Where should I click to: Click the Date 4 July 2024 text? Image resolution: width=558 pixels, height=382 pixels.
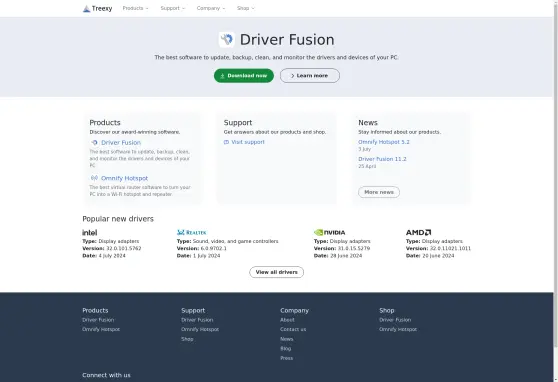click(104, 256)
